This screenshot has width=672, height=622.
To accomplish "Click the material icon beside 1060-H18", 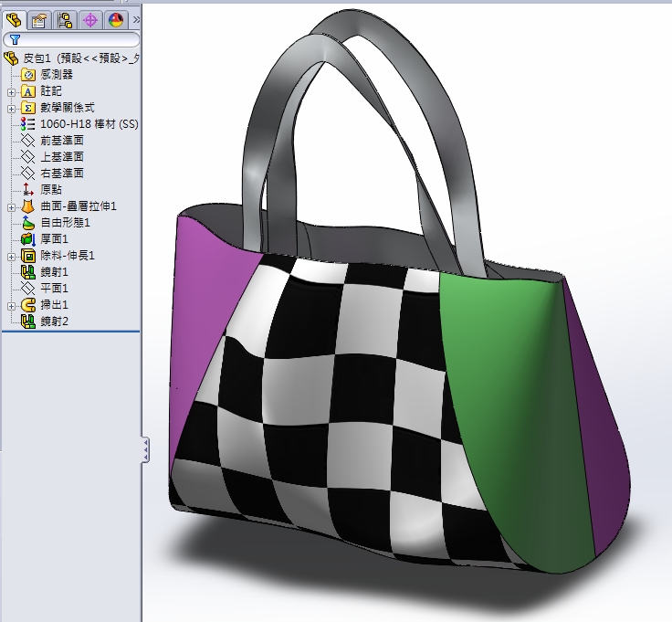I will click(x=28, y=124).
